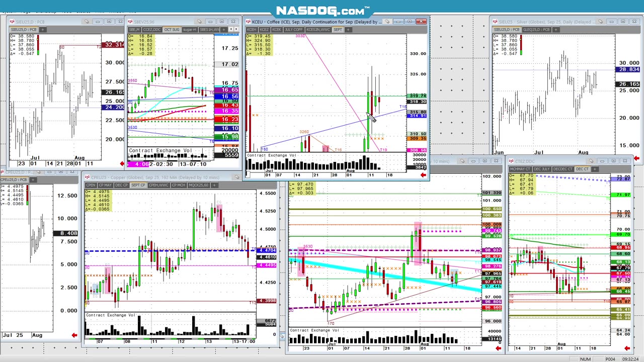Screen dimensions: 644x362
Task: Click the 32.314 red price marker on the top-left chart
Action: pos(113,45)
